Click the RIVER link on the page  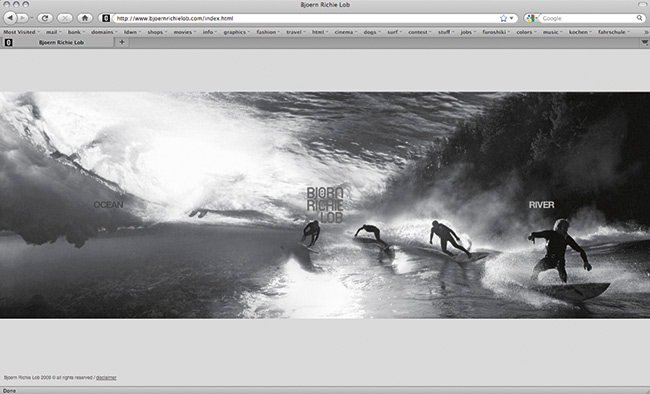point(541,205)
